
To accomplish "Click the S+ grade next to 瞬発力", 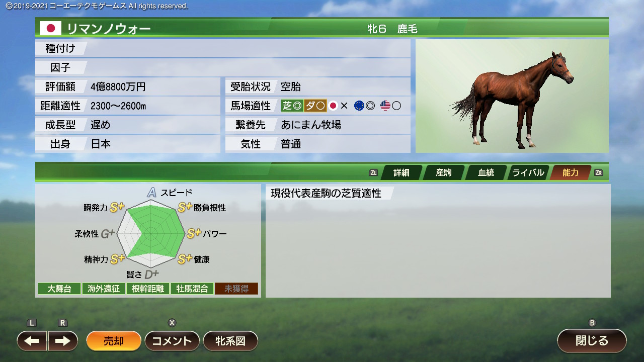I will [117, 207].
